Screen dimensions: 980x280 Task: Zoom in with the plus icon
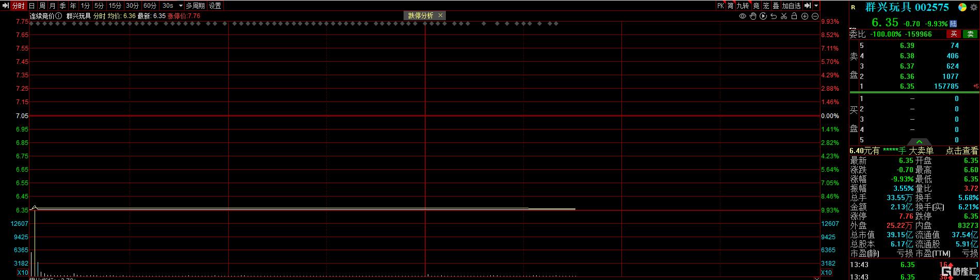point(805,16)
